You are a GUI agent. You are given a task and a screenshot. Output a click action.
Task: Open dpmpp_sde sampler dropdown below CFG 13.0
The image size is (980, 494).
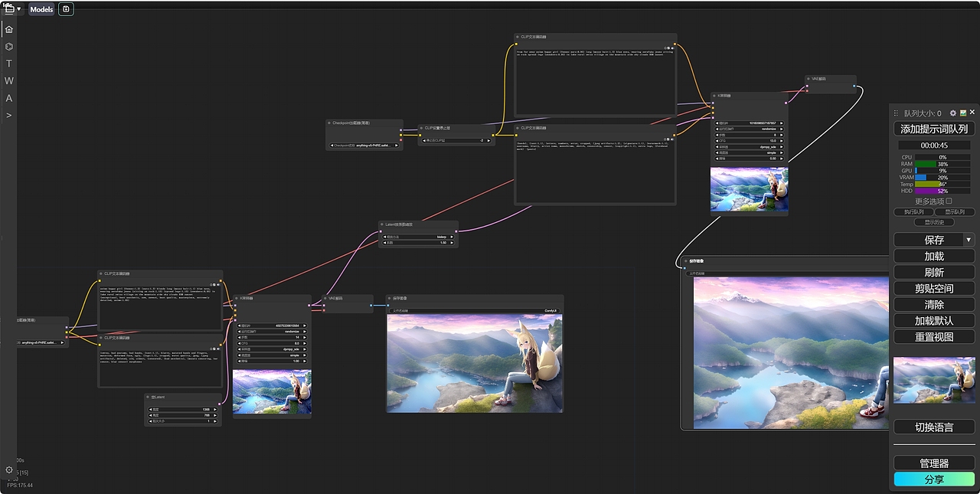click(x=749, y=147)
